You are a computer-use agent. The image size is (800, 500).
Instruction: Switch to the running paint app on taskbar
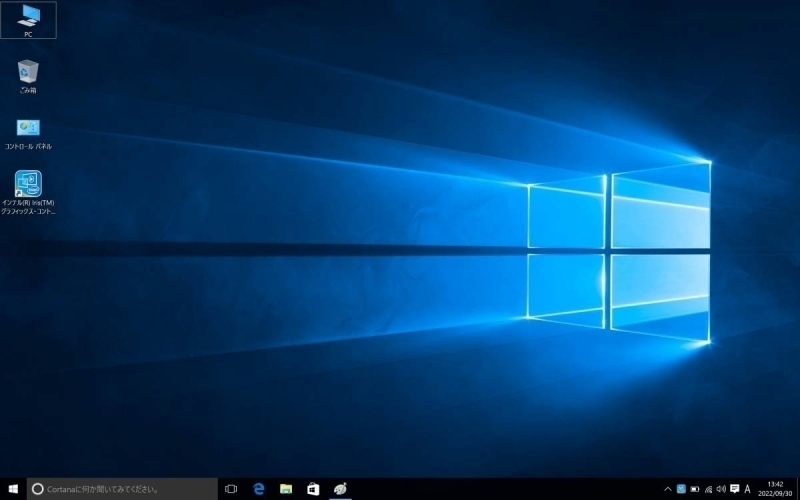click(x=340, y=489)
